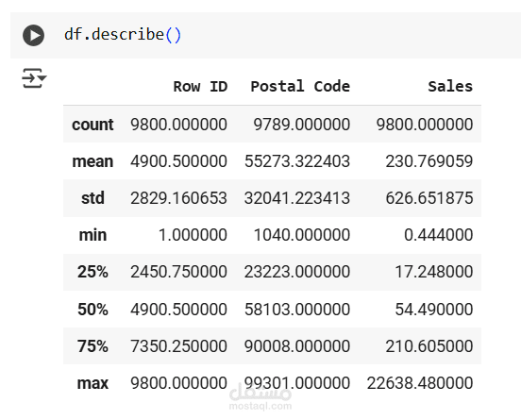Click the mostaql.com watermark link

pyautogui.click(x=260, y=406)
